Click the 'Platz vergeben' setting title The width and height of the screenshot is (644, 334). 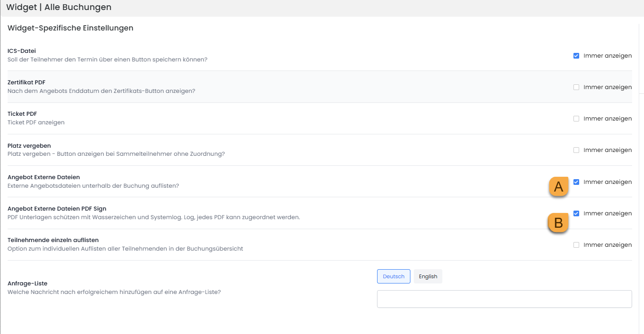[x=29, y=145]
